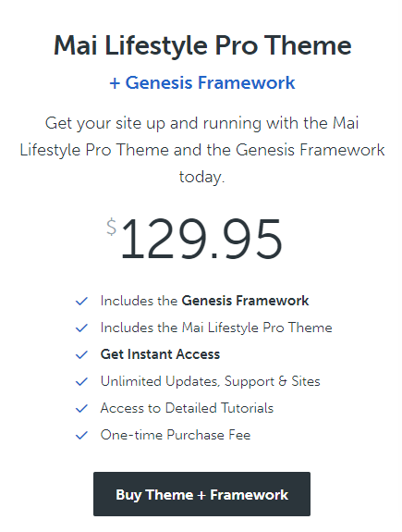402x532 pixels.
Task: Click the checkmark next to Get Instant Access
Action: (x=81, y=354)
